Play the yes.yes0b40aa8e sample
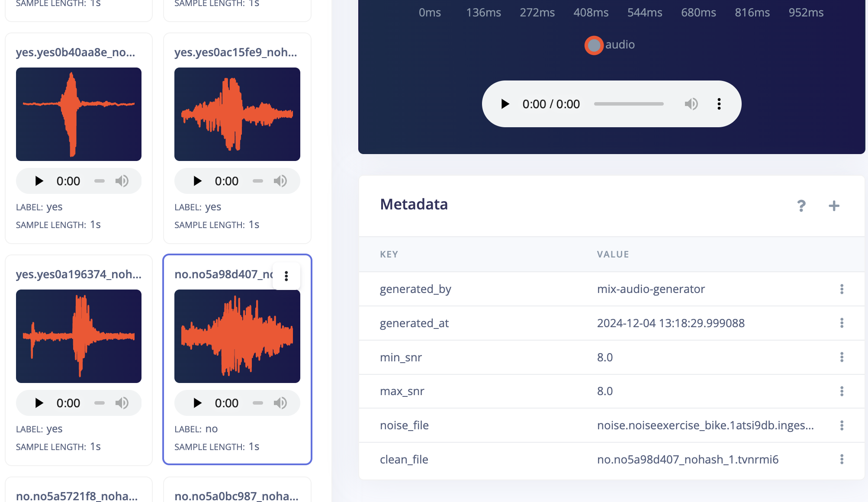Screen dimensions: 868x502 39,181
